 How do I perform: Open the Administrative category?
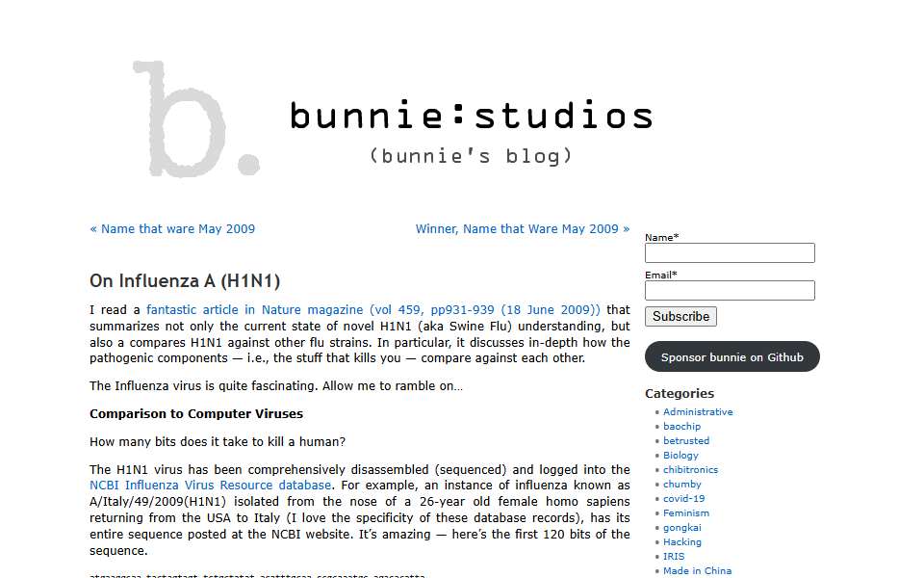698,411
